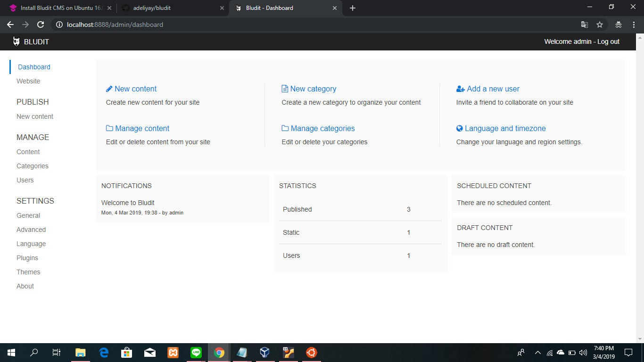Click the Incognito indicator icon
The width and height of the screenshot is (644, 362).
click(x=619, y=25)
